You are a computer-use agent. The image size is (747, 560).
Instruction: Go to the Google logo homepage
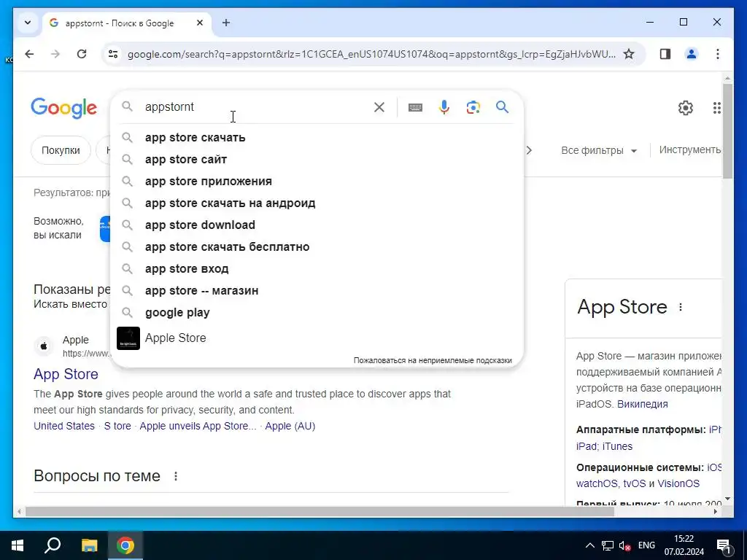(x=64, y=108)
